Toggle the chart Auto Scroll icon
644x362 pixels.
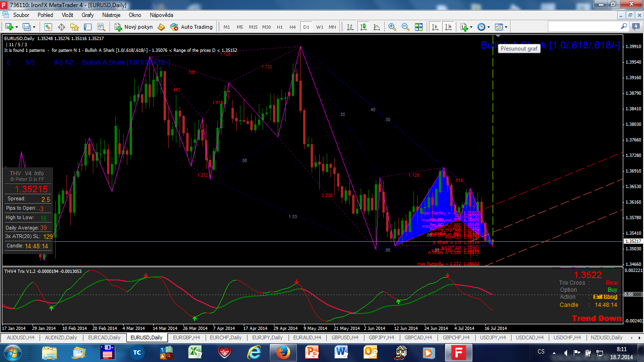435,27
